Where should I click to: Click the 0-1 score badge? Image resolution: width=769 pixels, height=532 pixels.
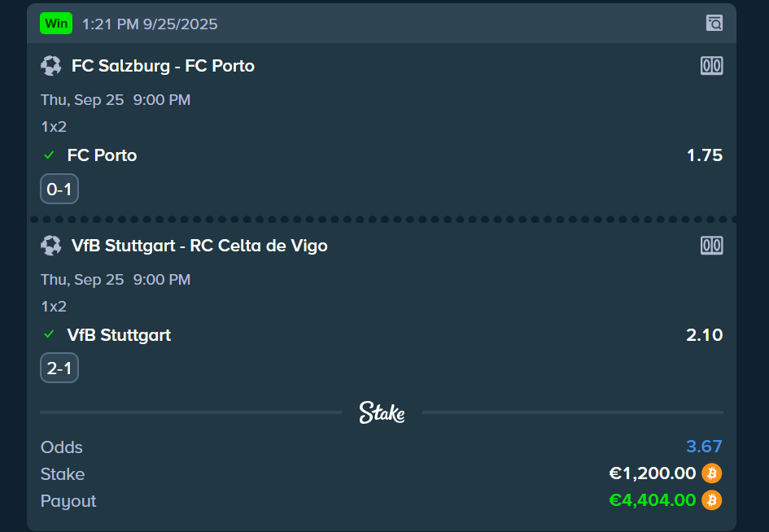pos(59,190)
